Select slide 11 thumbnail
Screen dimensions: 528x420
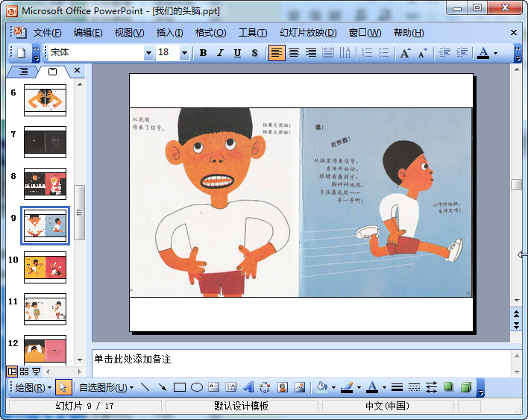click(x=45, y=309)
